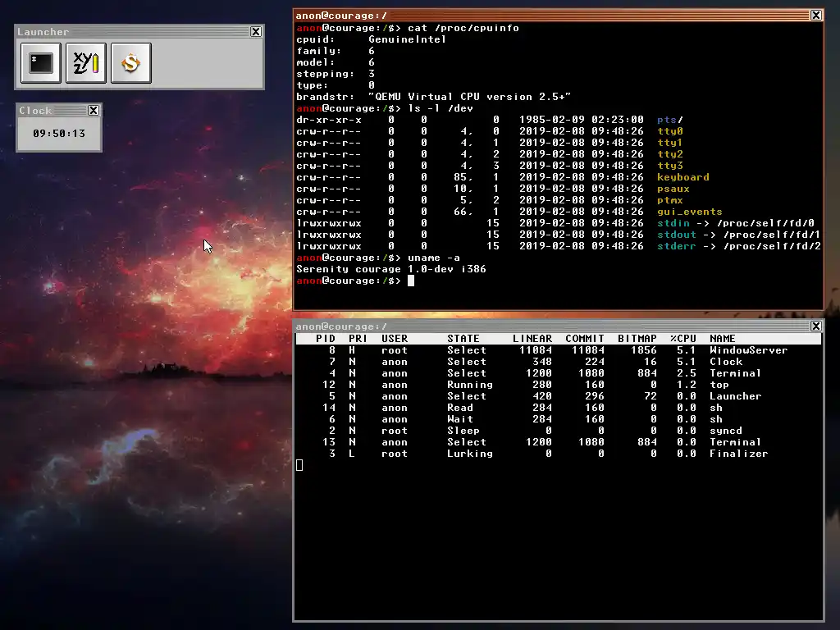
Task: Click the 'cat /proc/cpuinfo' command text
Action: click(463, 28)
